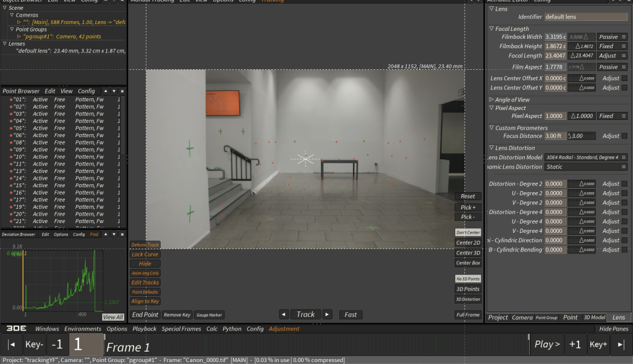
Task: Open the Special Frames menu
Action: coord(182,329)
